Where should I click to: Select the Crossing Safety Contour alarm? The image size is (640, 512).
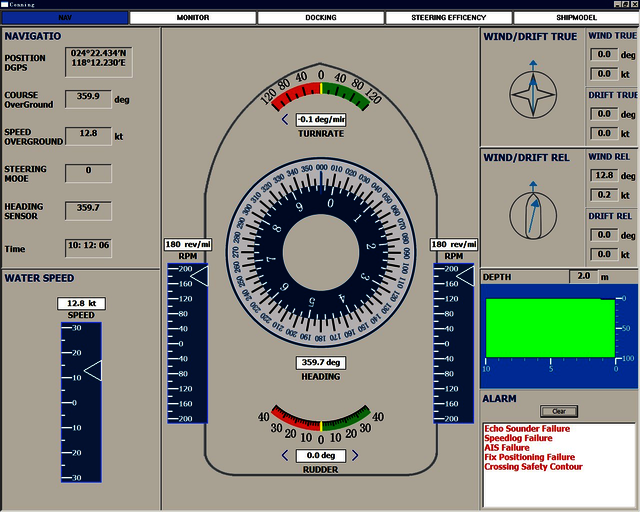click(533, 467)
